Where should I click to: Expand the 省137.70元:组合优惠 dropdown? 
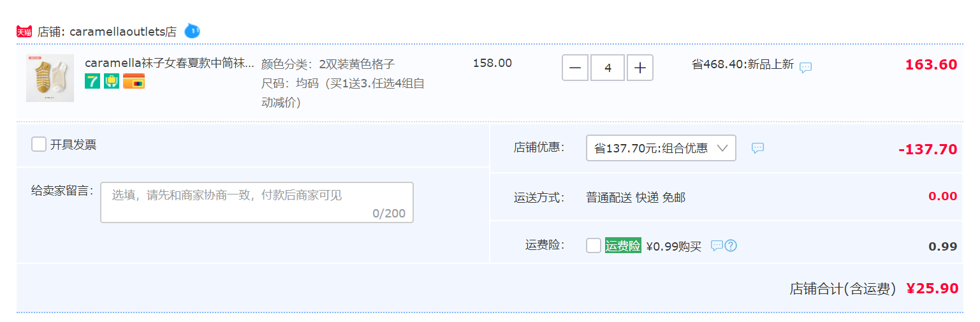[661, 148]
